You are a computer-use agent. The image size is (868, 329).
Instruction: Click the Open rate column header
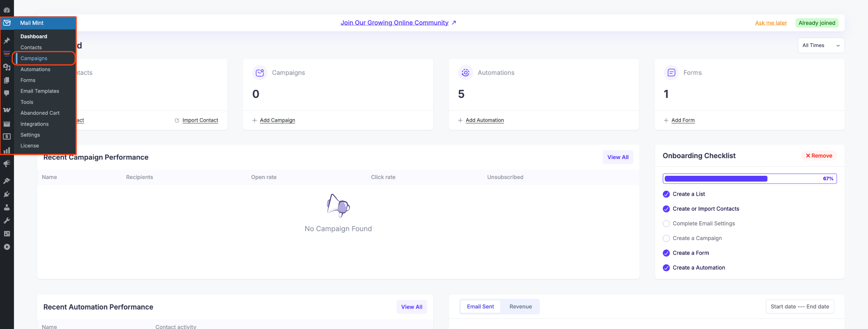(x=264, y=177)
